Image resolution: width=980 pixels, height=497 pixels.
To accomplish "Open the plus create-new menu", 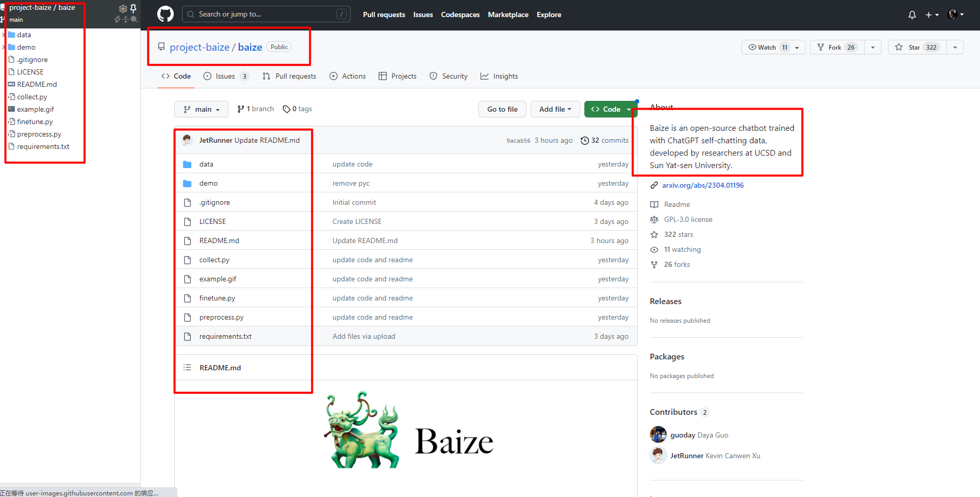I will coord(932,14).
